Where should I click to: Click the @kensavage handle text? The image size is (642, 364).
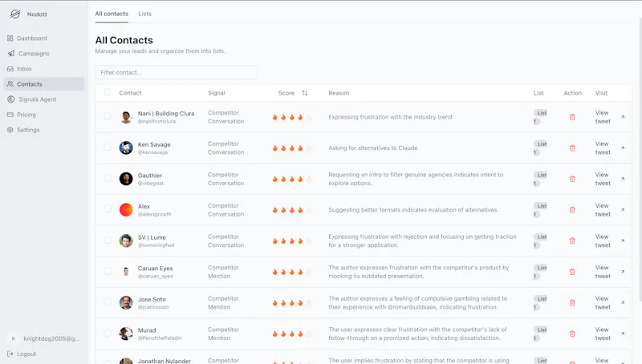pyautogui.click(x=152, y=152)
